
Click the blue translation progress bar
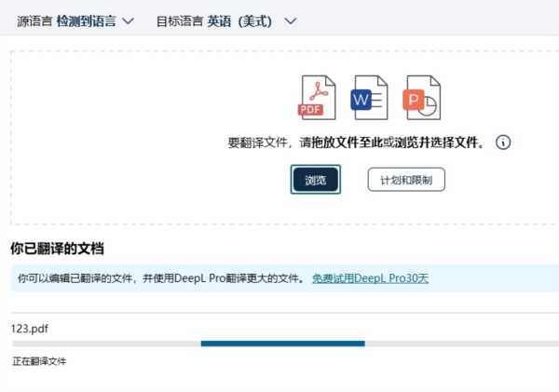(x=282, y=344)
